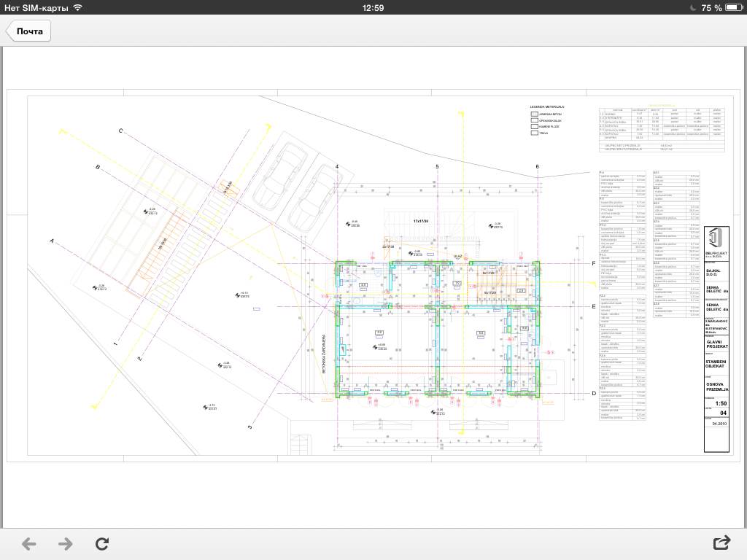Viewport: 747px width, 560px height.
Task: Go back to Почта
Action: click(28, 31)
